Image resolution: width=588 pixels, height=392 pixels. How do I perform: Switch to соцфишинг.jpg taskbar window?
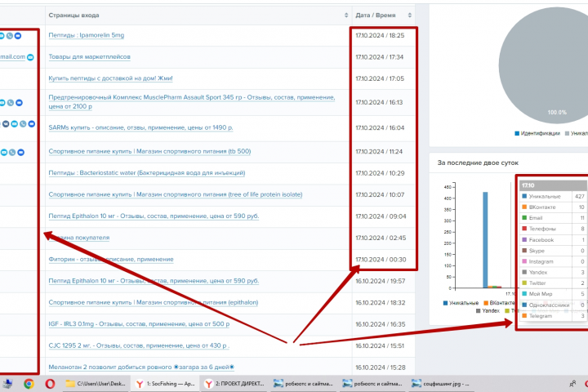441,384
